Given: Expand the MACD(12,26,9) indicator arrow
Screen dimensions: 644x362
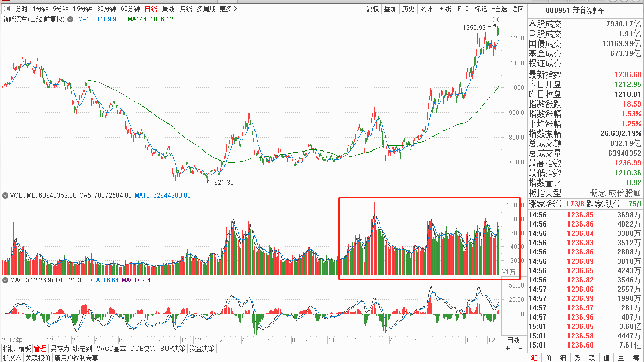Looking at the screenshot, I should (5, 280).
